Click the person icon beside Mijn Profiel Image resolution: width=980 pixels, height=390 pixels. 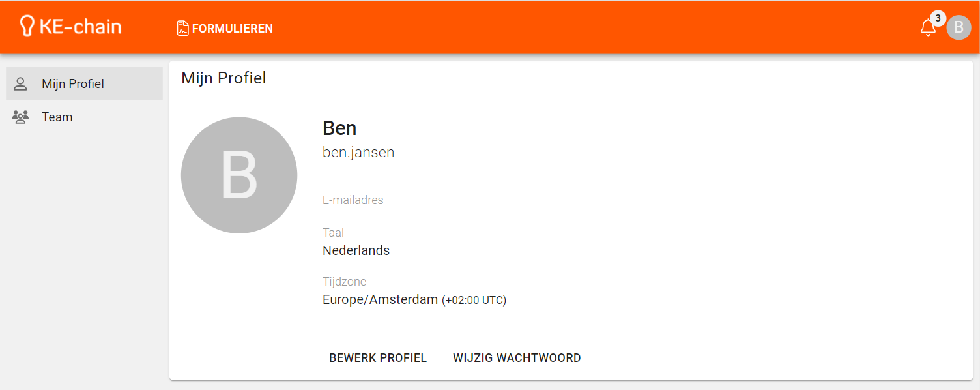click(21, 84)
